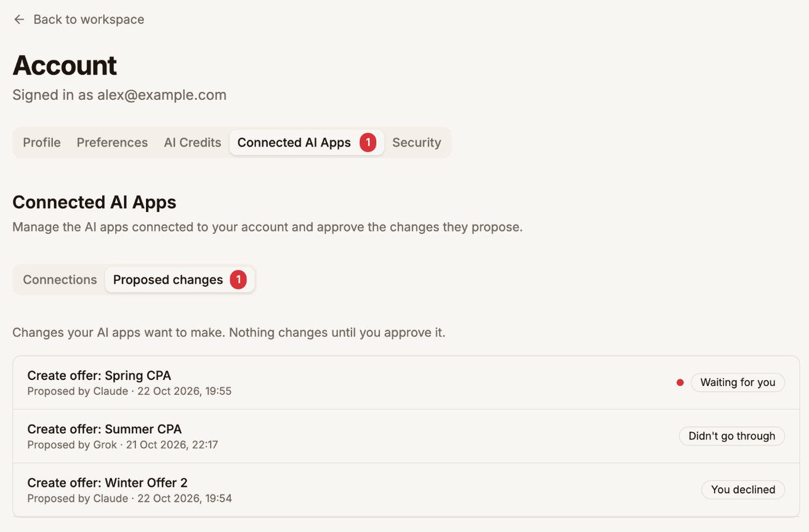Image resolution: width=809 pixels, height=532 pixels.
Task: Open the Create offer: Winter Offer 2 row
Action: coord(406,490)
